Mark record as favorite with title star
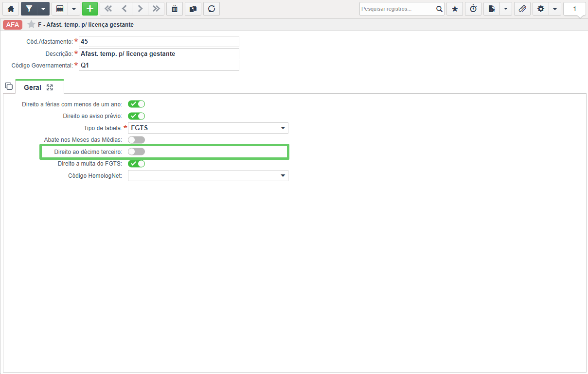This screenshot has width=588, height=374. click(x=31, y=24)
